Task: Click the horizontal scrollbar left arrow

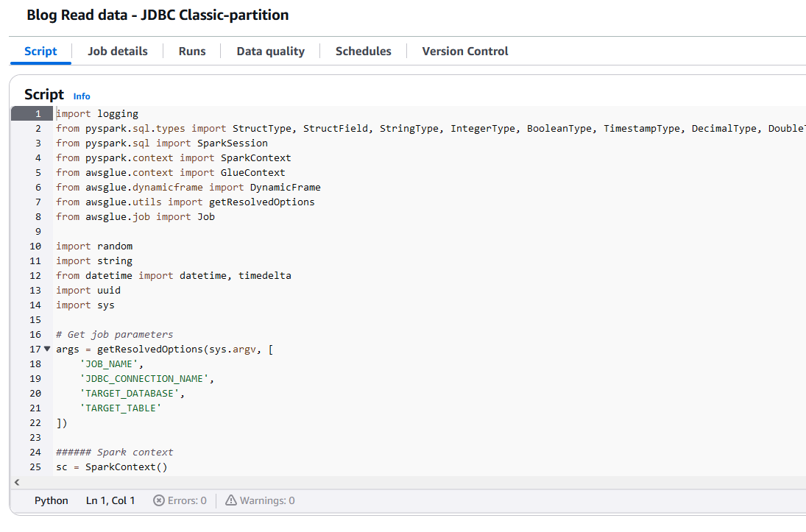Action: (x=16, y=482)
